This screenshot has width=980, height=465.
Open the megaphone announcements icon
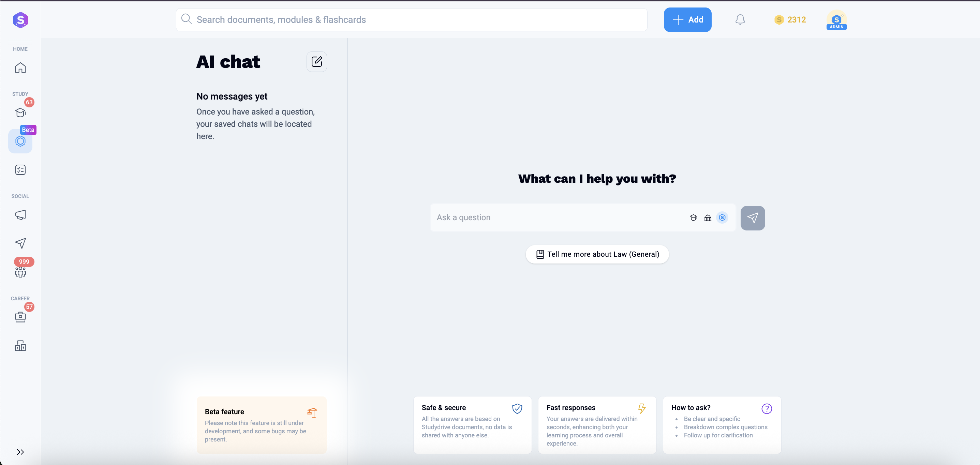[20, 215]
